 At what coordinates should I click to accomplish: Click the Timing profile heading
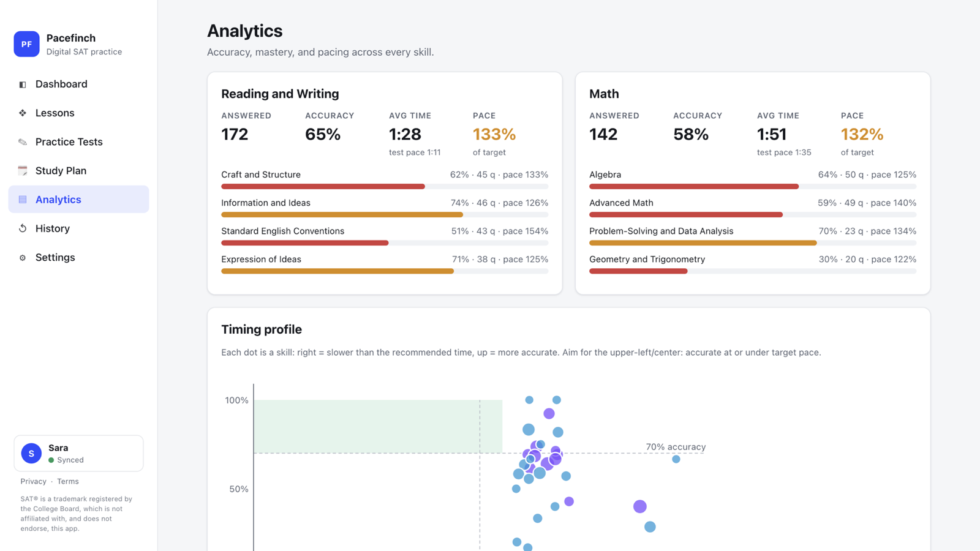262,329
